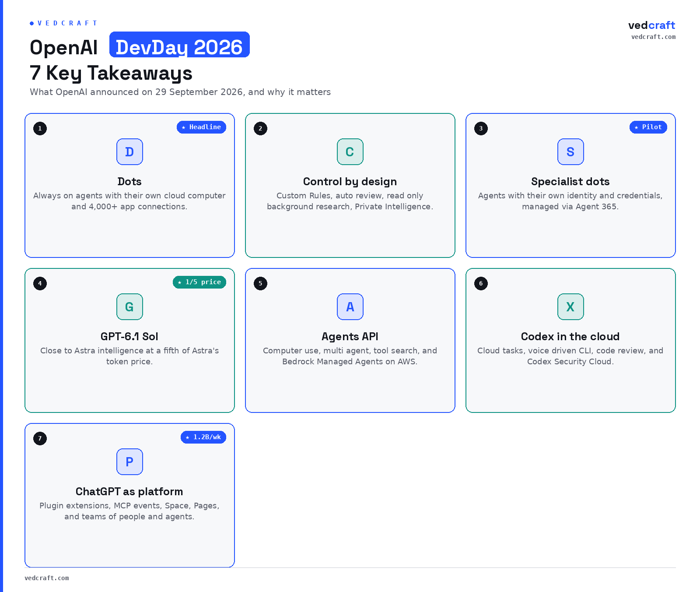Click the DevDay 2026 highlighted title
The height and width of the screenshot is (592, 700).
coord(179,45)
